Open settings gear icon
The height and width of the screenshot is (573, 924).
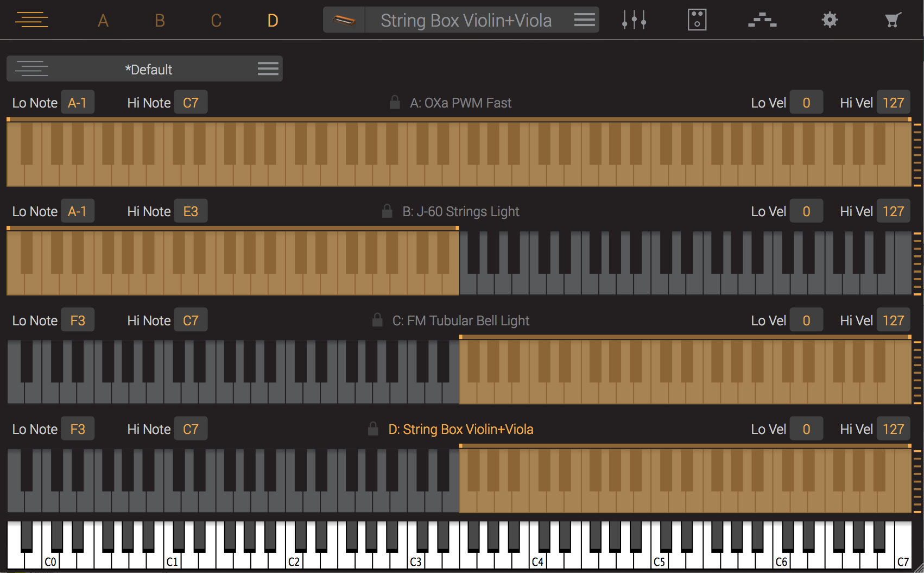pos(830,20)
